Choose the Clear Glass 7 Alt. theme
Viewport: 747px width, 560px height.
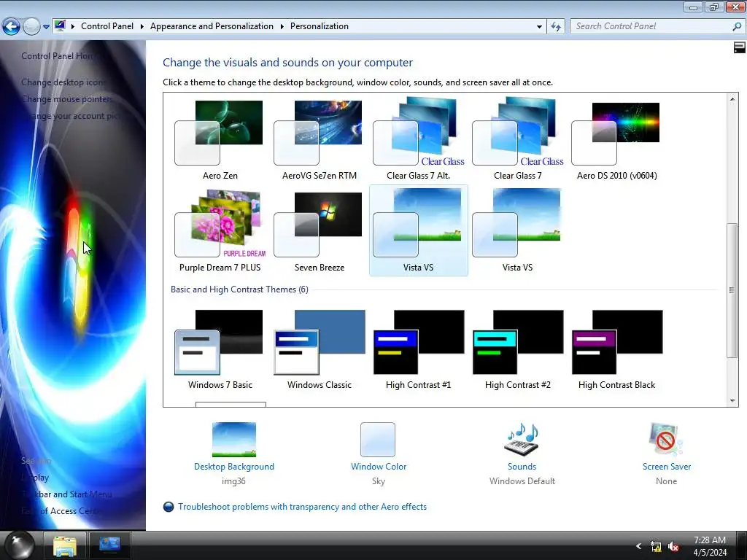(418, 138)
